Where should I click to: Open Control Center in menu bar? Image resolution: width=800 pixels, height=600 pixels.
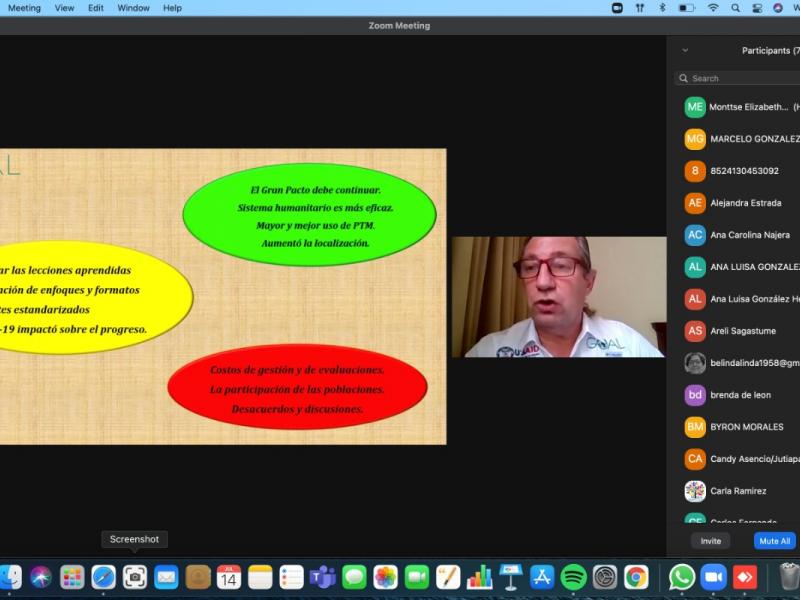tap(757, 8)
